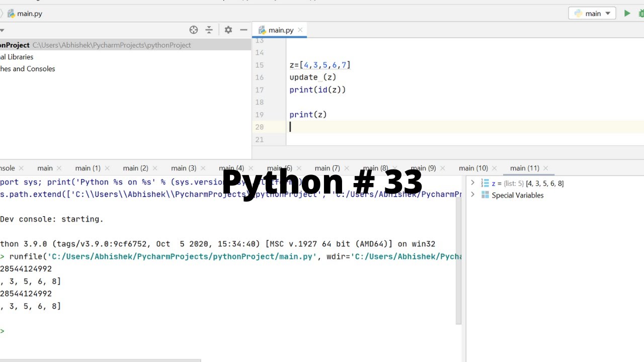Switch to main (10) console tab
Viewport: 644px width, 362px height.
tap(473, 168)
